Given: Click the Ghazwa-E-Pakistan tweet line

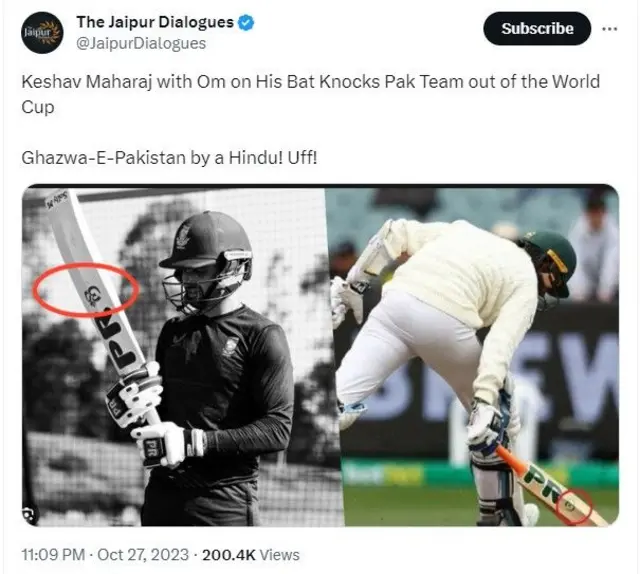Looking at the screenshot, I should [169, 158].
